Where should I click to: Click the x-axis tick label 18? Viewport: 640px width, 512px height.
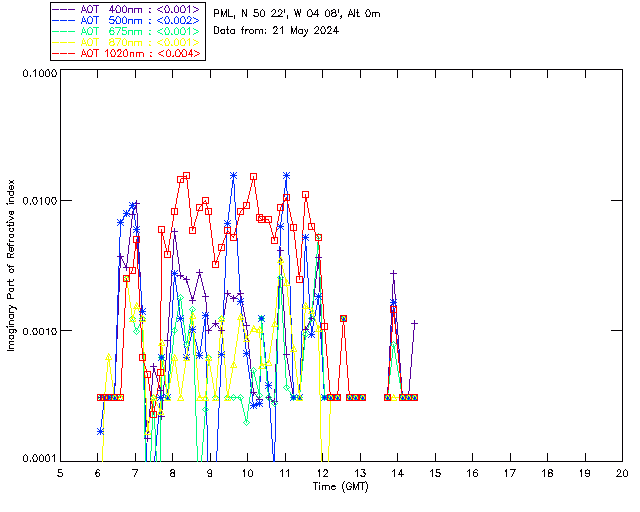547,473
